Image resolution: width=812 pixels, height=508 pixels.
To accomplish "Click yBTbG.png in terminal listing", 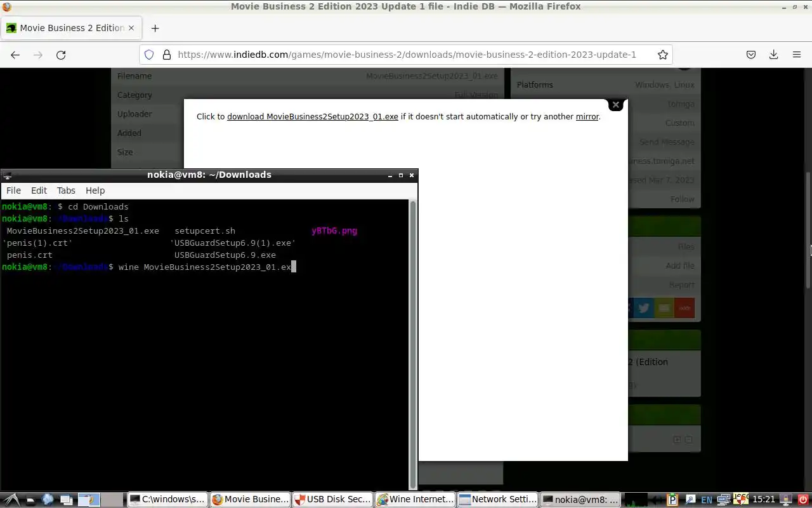I will point(334,231).
